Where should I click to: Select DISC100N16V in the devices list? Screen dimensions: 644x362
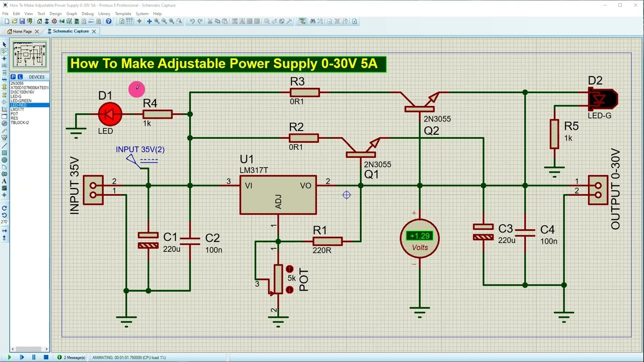[30, 92]
